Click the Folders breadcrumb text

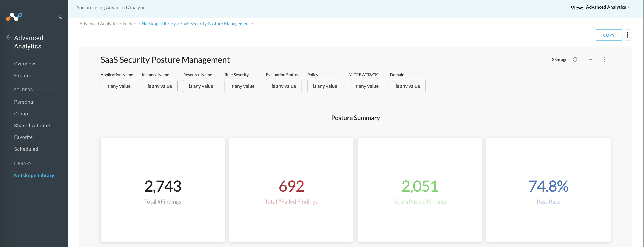(x=130, y=24)
